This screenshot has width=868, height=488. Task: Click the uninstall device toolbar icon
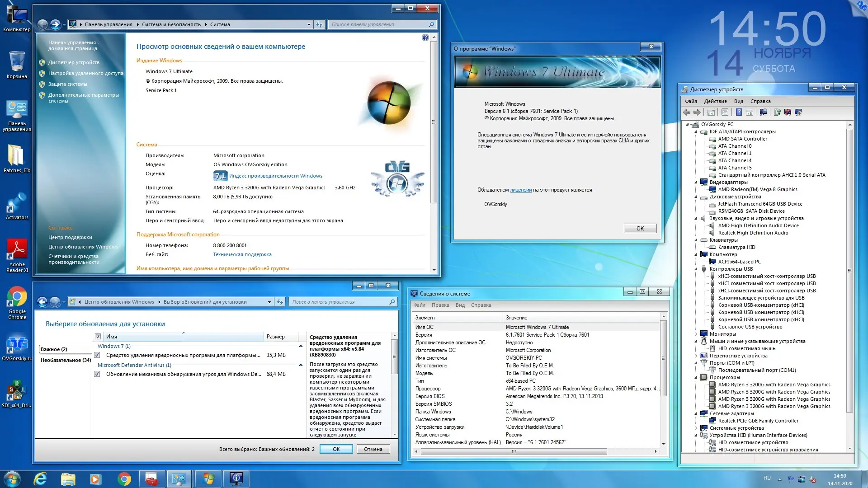pos(788,112)
